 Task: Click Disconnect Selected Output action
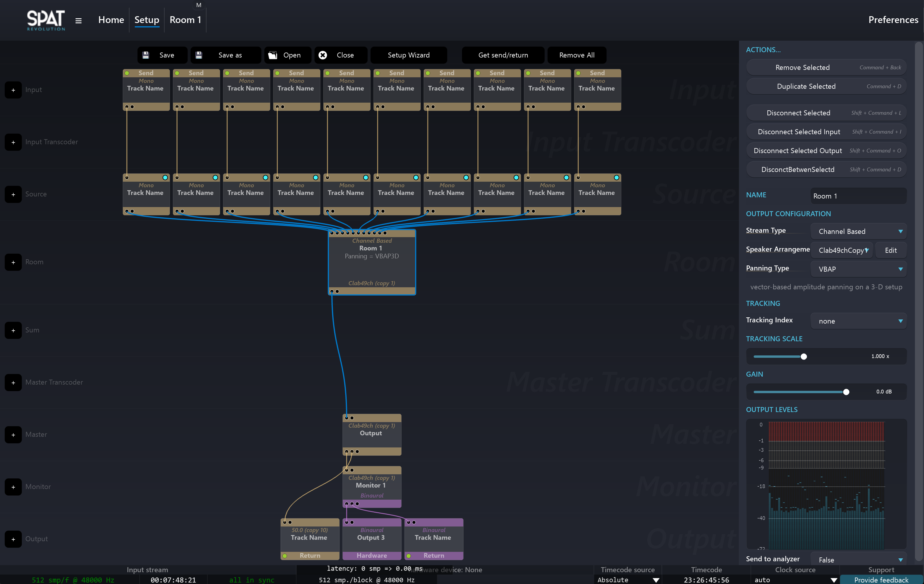tap(826, 150)
